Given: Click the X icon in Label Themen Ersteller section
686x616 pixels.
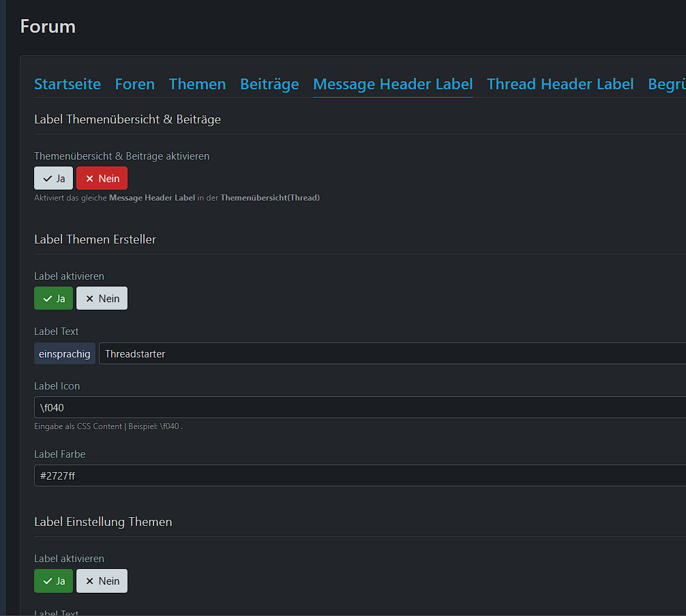Looking at the screenshot, I should coord(89,299).
